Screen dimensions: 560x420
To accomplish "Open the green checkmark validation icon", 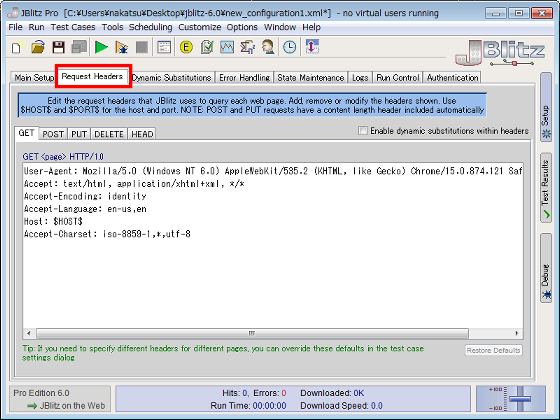I will pos(207,47).
